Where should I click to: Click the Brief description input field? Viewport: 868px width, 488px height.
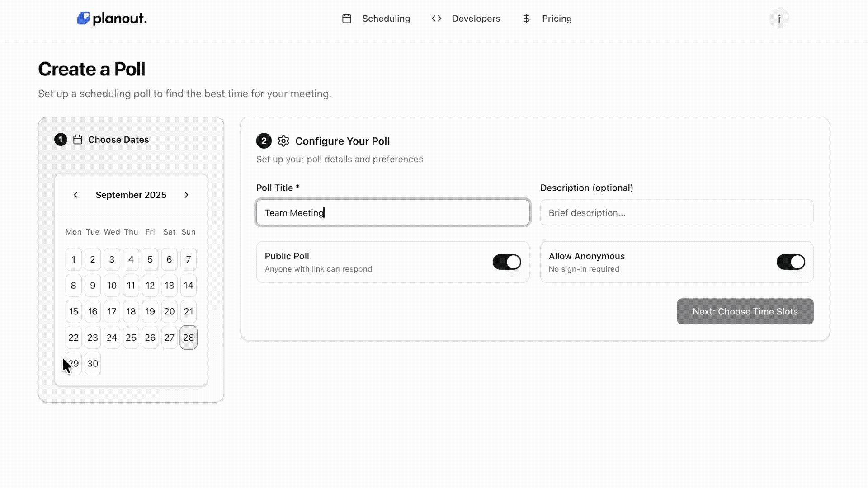click(x=676, y=212)
